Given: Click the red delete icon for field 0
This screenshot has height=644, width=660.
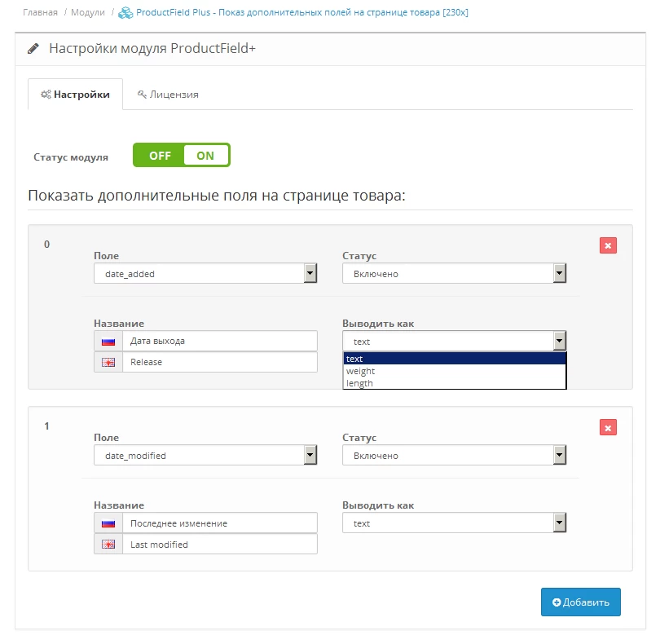Looking at the screenshot, I should click(608, 245).
